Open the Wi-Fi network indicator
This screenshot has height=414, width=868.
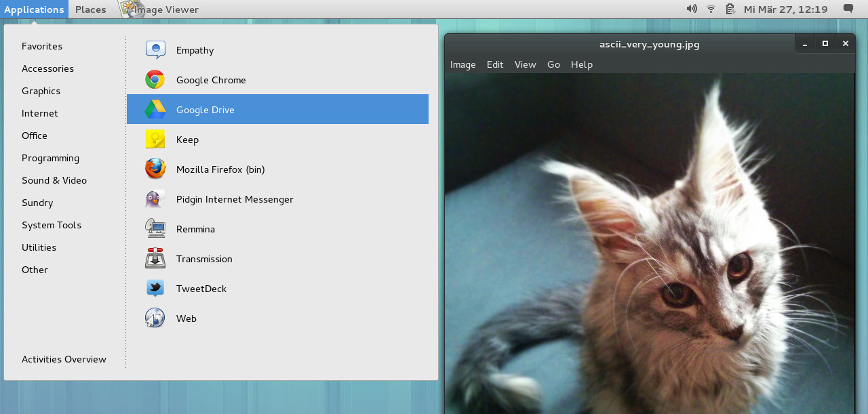711,9
